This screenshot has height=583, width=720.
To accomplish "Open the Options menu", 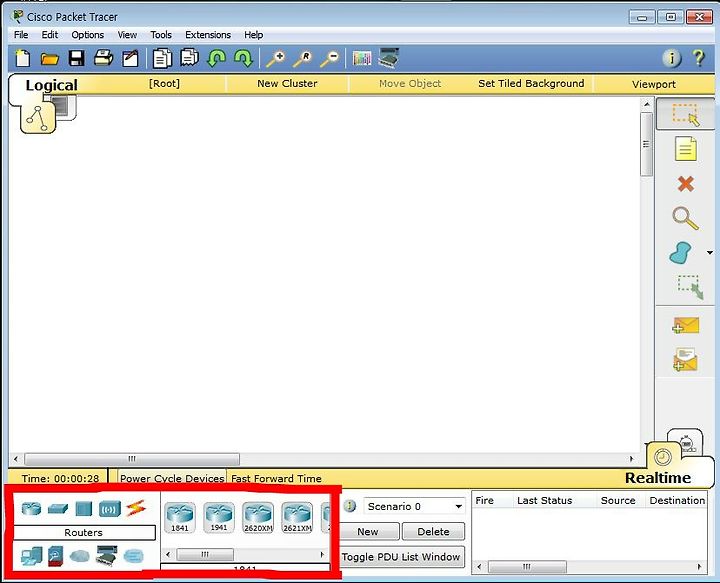I will pyautogui.click(x=88, y=35).
